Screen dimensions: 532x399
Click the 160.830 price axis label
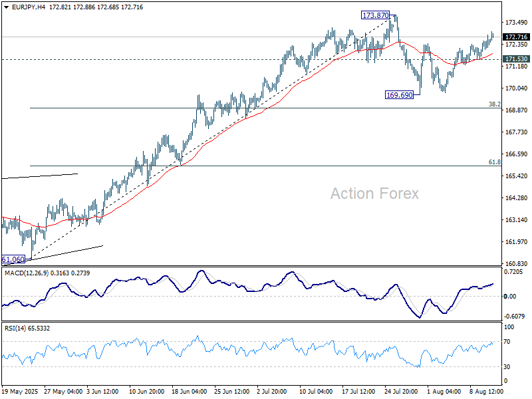pos(516,263)
